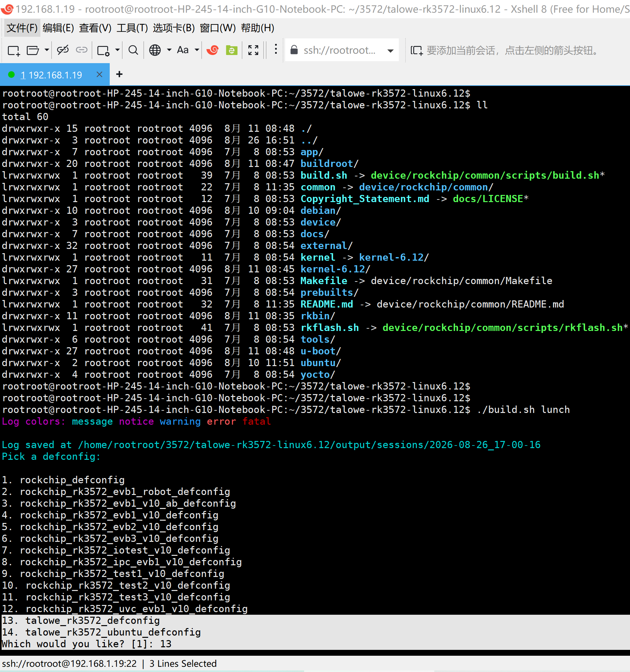Click the Log saved at path line

pos(271,445)
